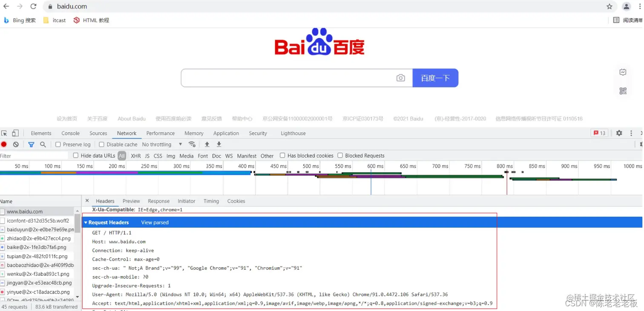Open the user profile avatar icon
Screen dimensions: 644x311
(627, 6)
